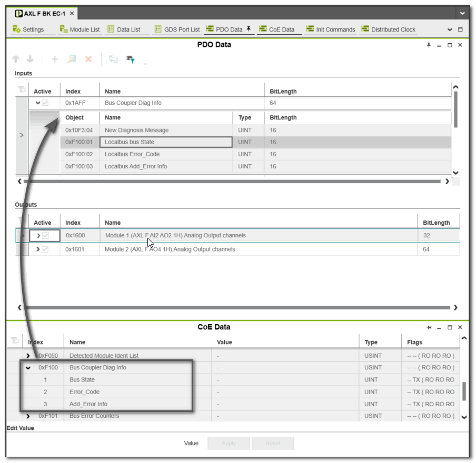Image resolution: width=476 pixels, height=463 pixels.
Task: Click the move up arrow icon
Action: (15, 59)
